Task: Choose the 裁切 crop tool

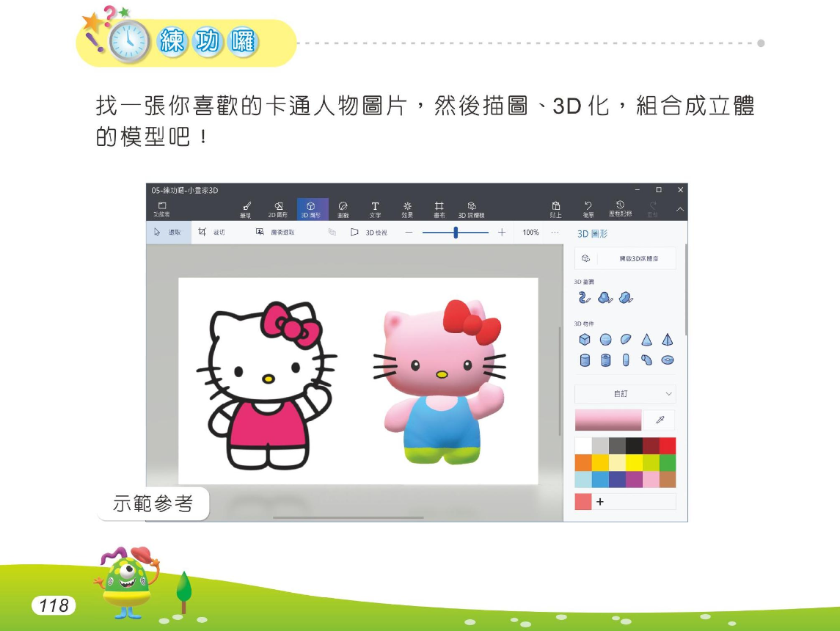Action: [211, 232]
